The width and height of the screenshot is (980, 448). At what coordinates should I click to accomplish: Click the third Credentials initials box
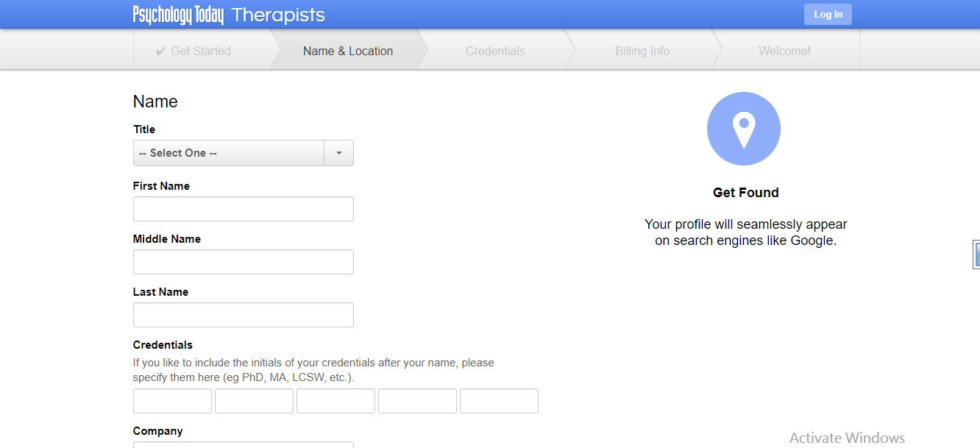[x=335, y=401]
